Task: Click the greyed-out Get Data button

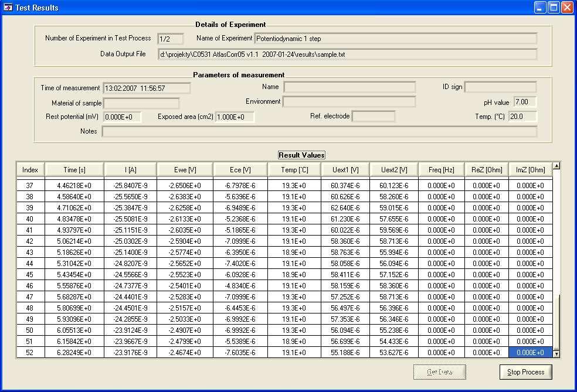Action: [439, 371]
